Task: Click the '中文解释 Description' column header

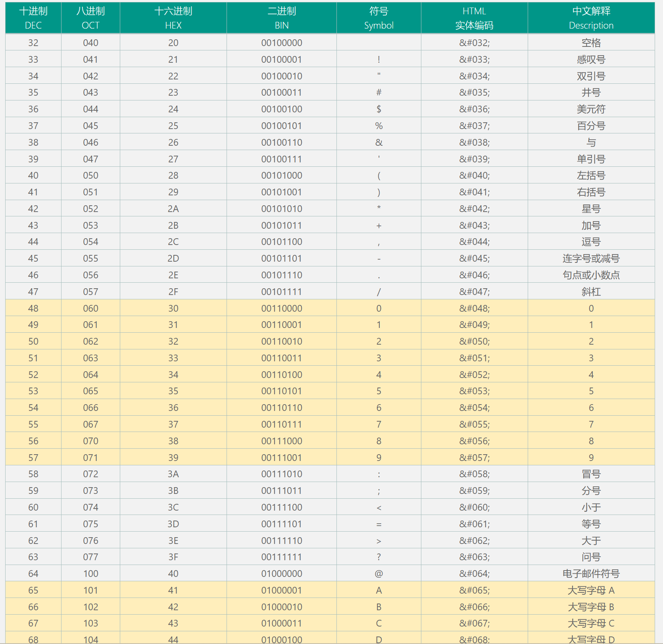Action: [591, 18]
